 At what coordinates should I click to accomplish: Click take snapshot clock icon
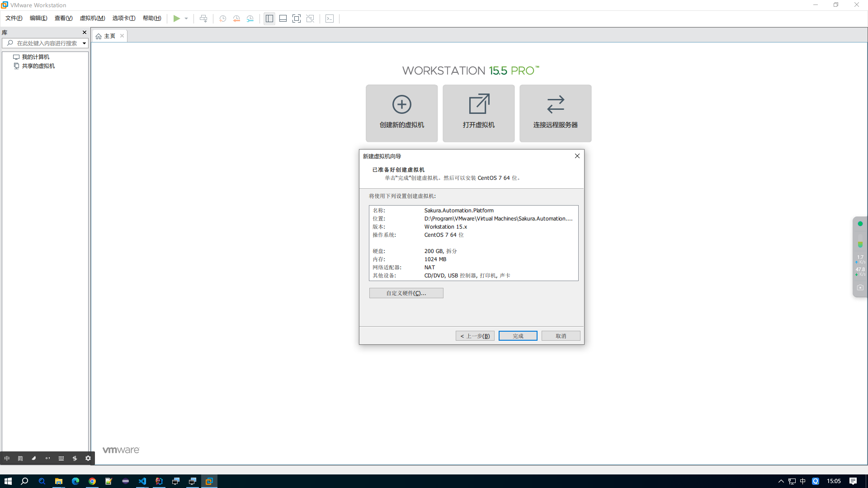click(x=223, y=19)
